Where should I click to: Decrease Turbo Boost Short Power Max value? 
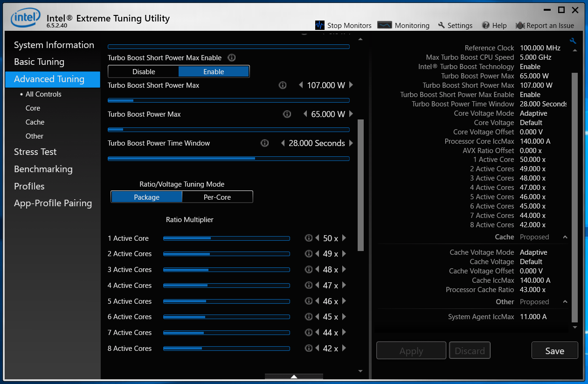coord(301,85)
